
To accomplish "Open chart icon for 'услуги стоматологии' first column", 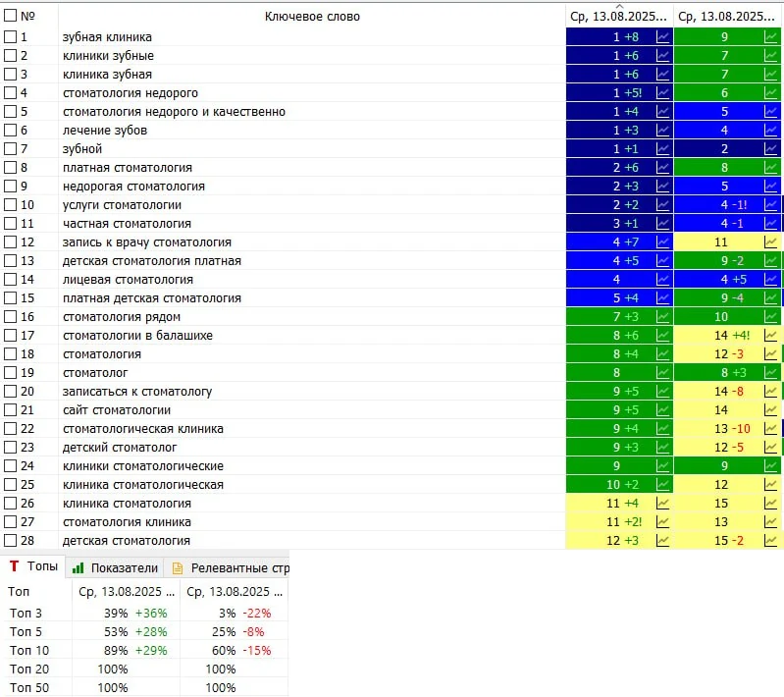I will click(662, 204).
